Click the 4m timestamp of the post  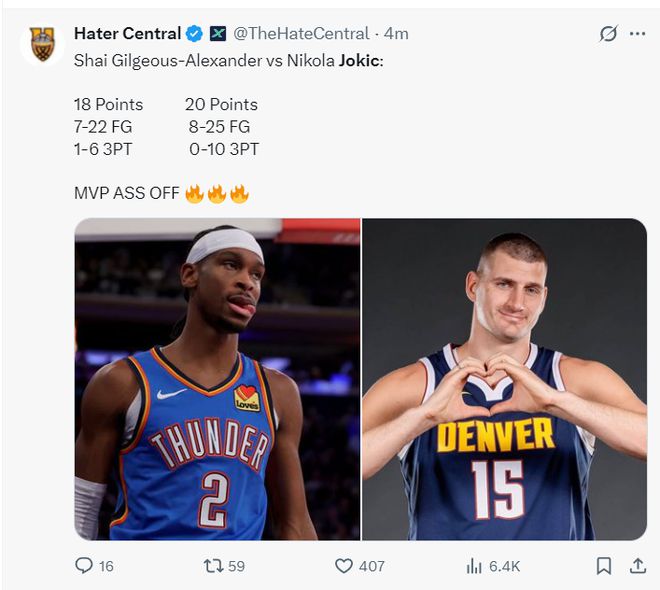tap(396, 34)
